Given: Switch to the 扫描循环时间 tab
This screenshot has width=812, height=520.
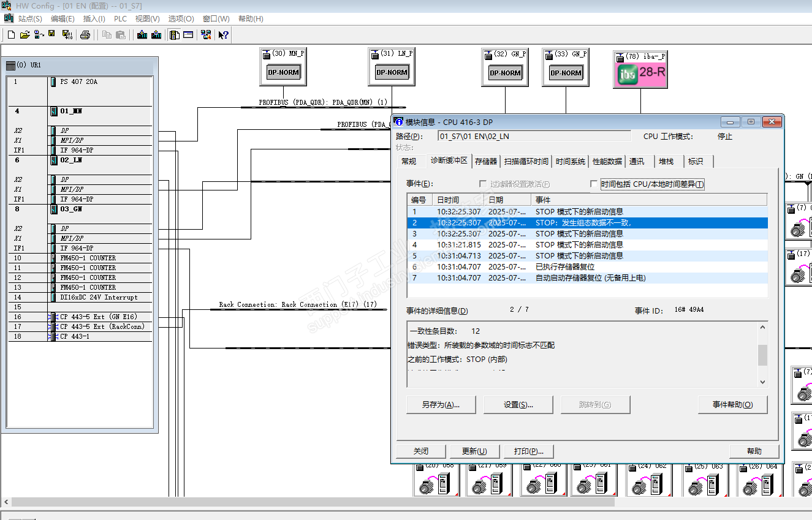Looking at the screenshot, I should click(x=526, y=162).
